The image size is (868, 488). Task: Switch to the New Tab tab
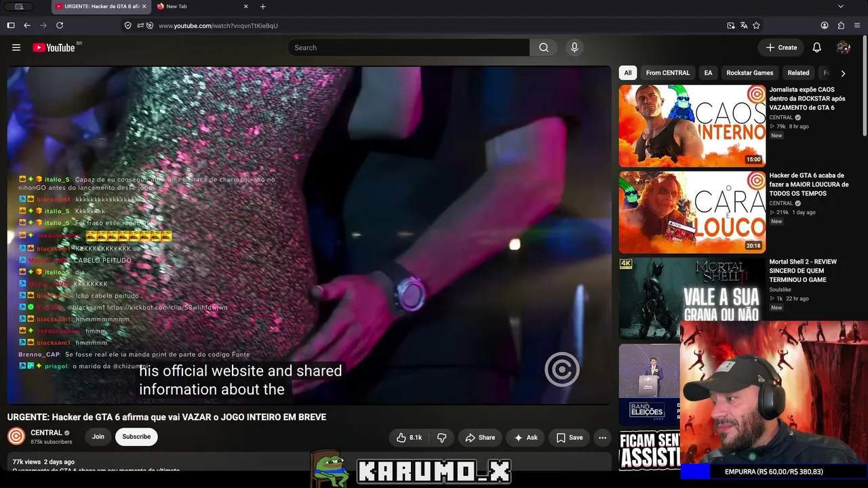click(203, 7)
